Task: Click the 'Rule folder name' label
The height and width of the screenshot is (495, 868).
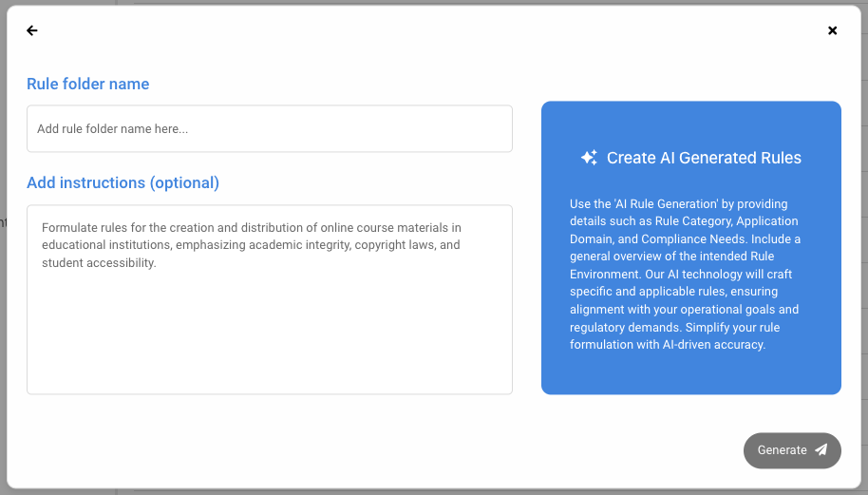Action: click(x=88, y=84)
